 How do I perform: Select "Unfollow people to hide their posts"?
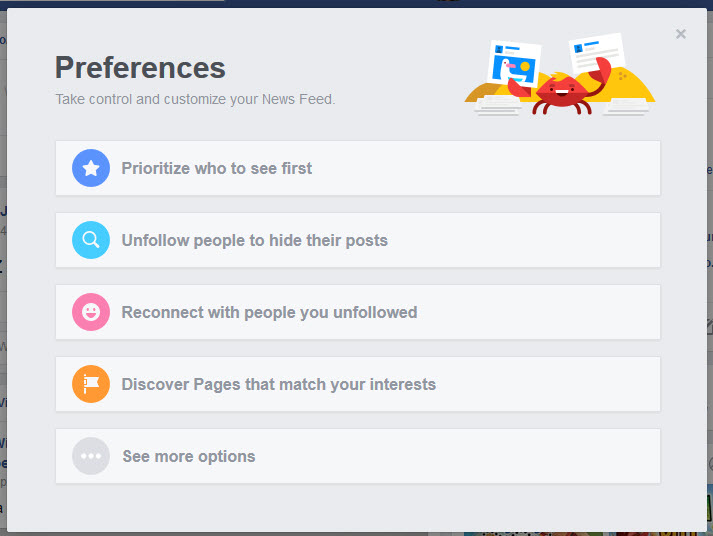(254, 240)
